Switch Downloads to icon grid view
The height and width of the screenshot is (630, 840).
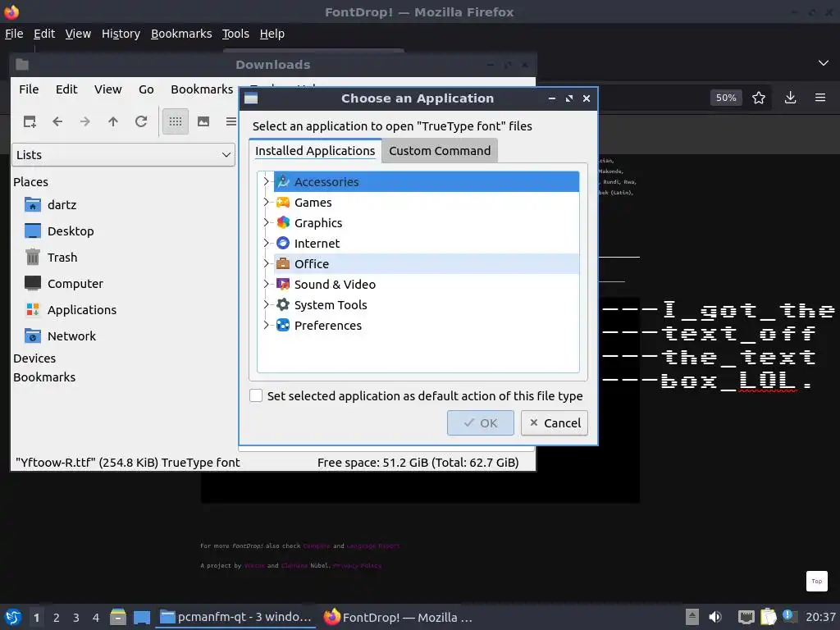pos(176,121)
